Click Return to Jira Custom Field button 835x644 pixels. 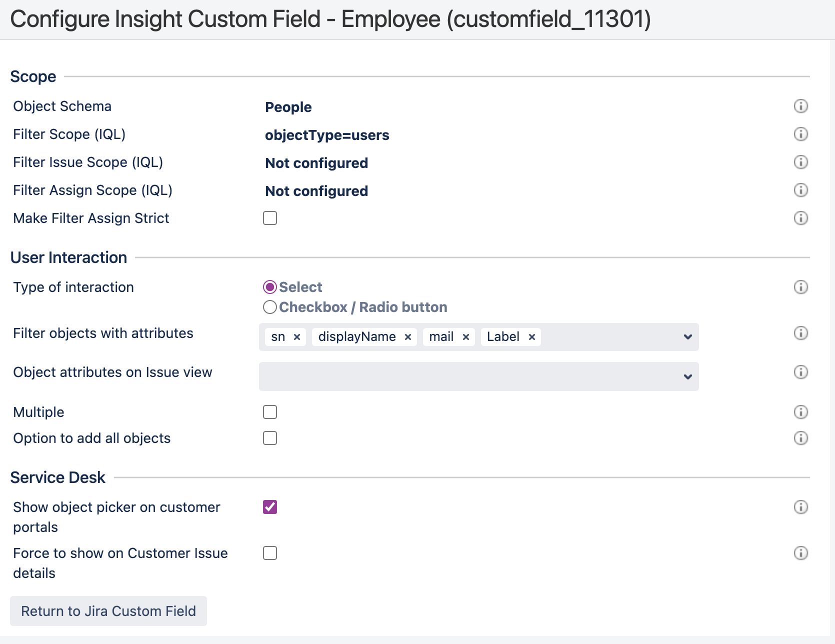108,611
